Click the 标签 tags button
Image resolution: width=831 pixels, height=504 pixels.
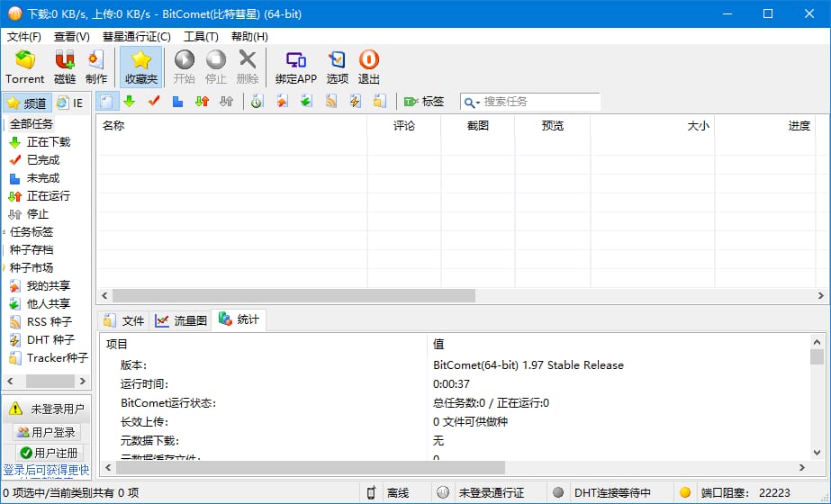coord(423,101)
